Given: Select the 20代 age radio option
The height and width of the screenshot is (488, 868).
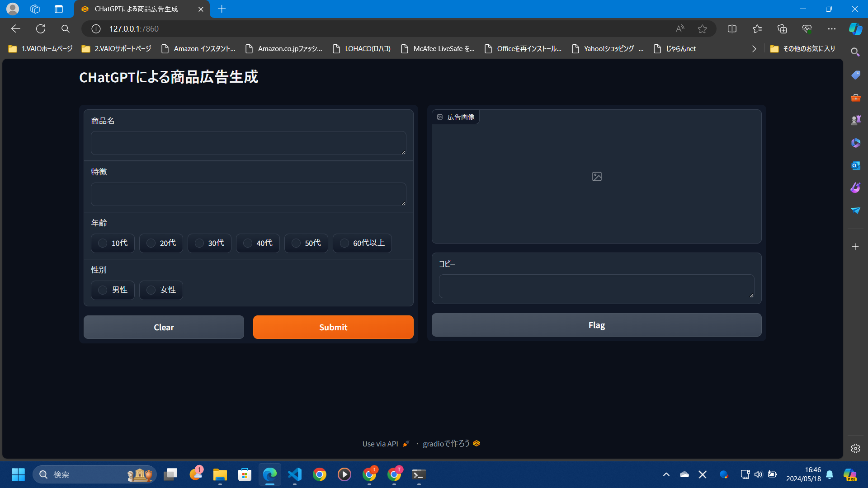Looking at the screenshot, I should coord(151,243).
